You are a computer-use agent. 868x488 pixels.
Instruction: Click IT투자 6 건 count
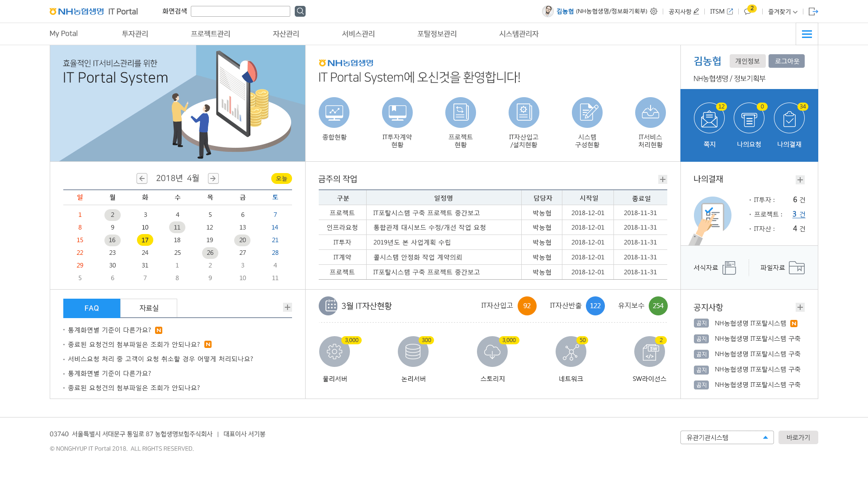pos(799,200)
